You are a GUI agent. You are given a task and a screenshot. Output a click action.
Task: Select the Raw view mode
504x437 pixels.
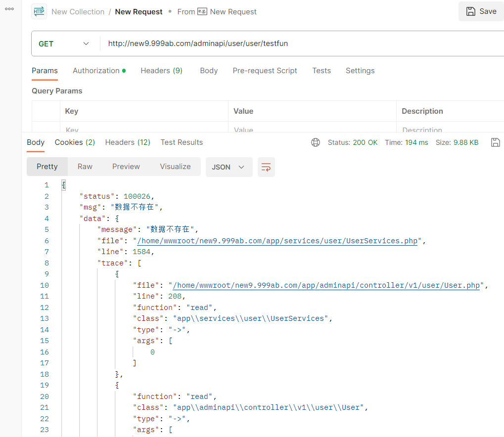pos(85,167)
